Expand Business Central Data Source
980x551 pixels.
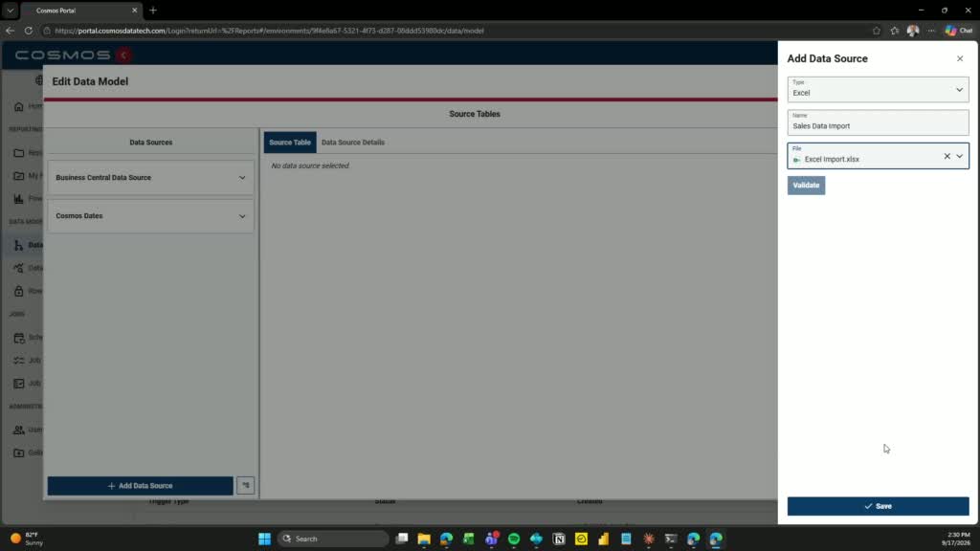pyautogui.click(x=150, y=177)
